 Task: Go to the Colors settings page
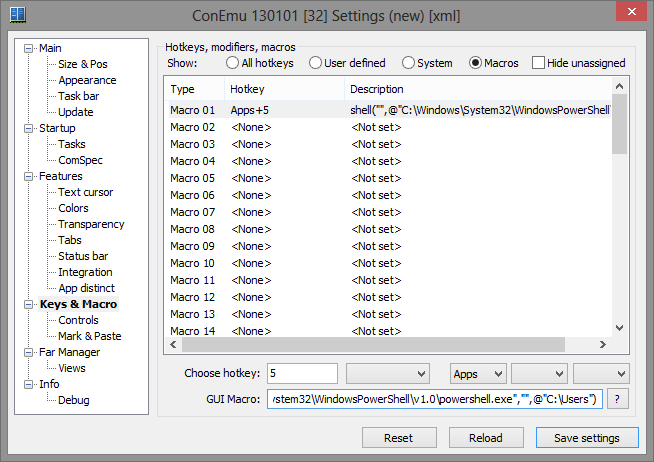(73, 208)
